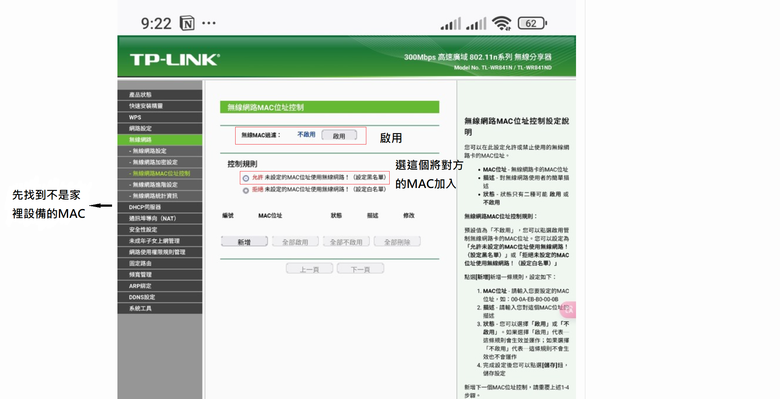Click the TP-LINK logo in header

pos(175,60)
